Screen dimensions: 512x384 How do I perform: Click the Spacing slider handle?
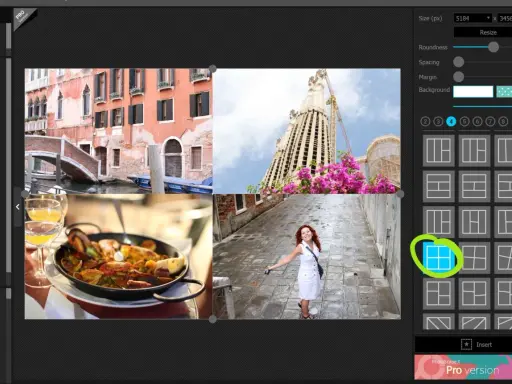coord(459,62)
